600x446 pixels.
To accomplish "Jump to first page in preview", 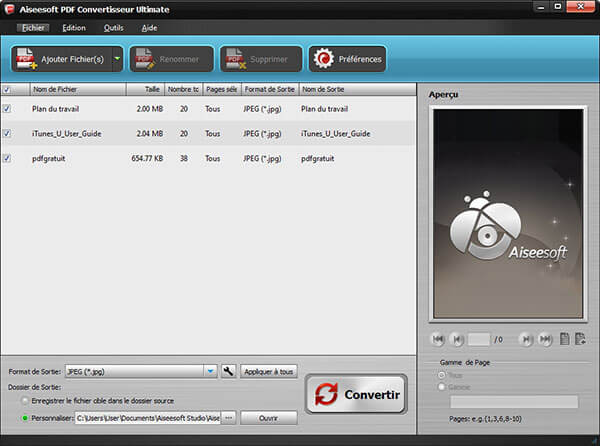I will click(x=437, y=339).
